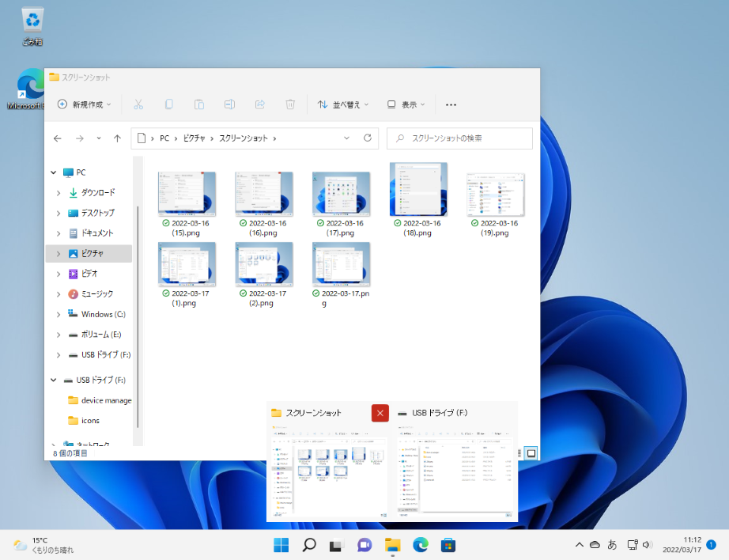Open the device manage folder in tree
The image size is (729, 560).
tap(100, 400)
